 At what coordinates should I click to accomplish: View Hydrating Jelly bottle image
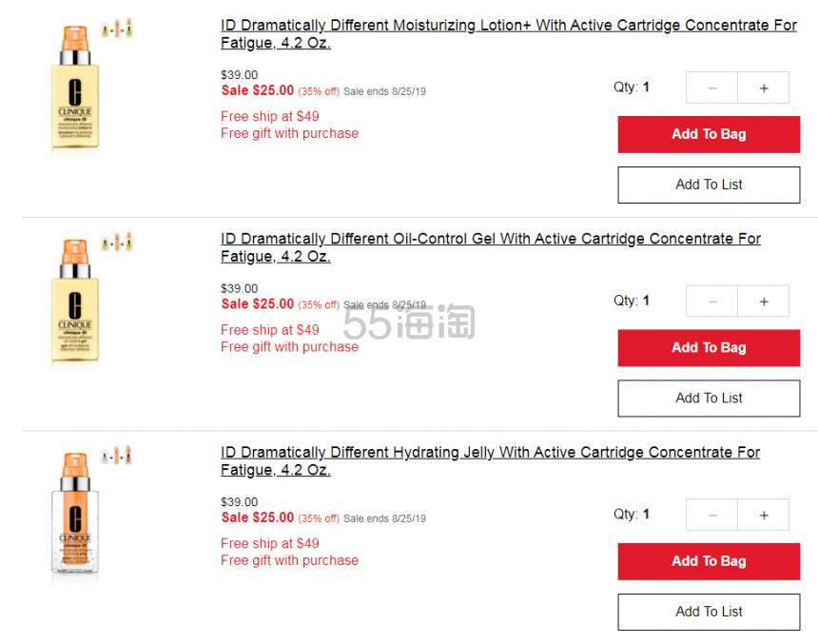[x=74, y=514]
